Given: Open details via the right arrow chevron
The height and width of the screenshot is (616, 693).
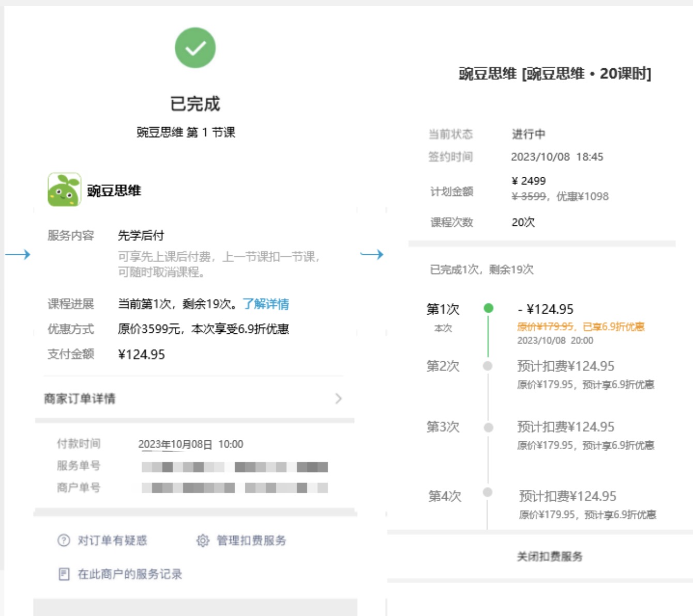Looking at the screenshot, I should pyautogui.click(x=339, y=399).
